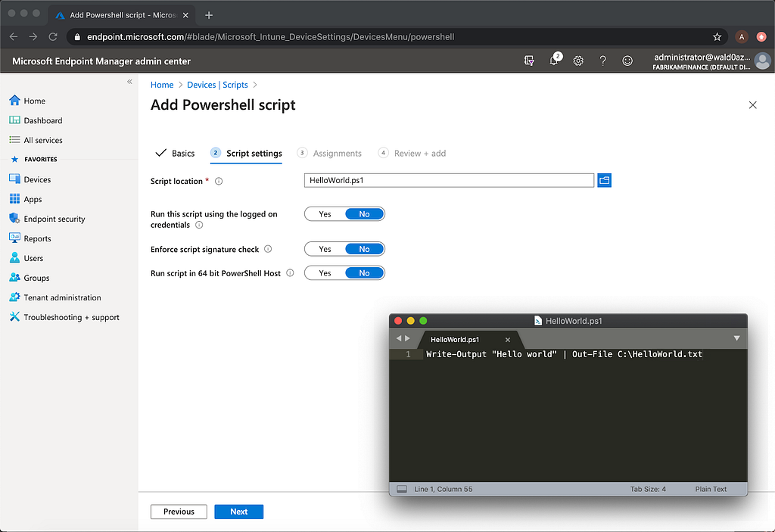Collapse the left navigation sidebar
The width and height of the screenshot is (775, 532).
[x=129, y=82]
